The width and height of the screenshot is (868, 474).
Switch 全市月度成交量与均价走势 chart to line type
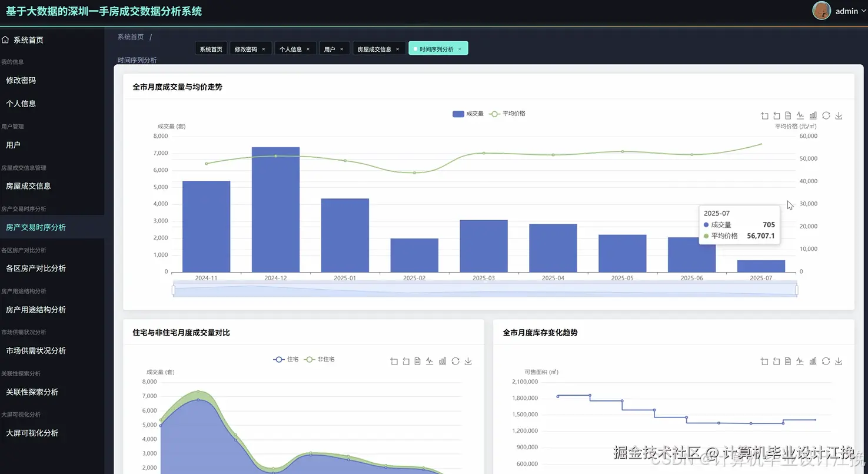(x=800, y=116)
